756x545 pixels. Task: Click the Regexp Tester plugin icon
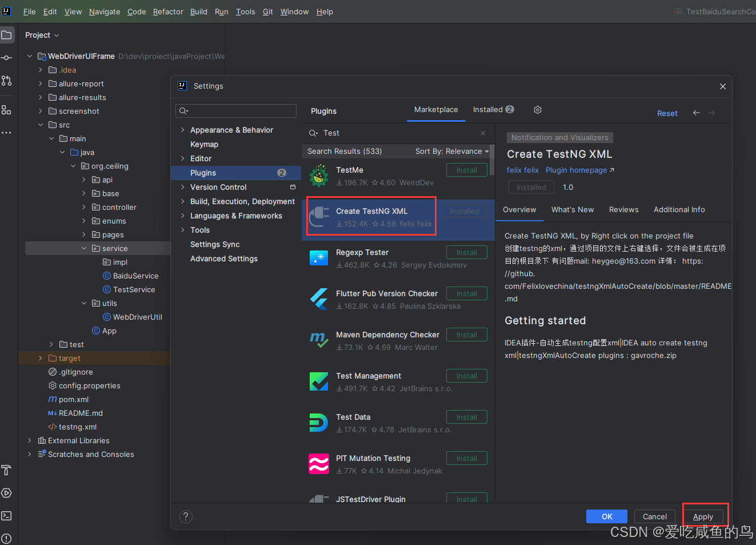click(319, 258)
